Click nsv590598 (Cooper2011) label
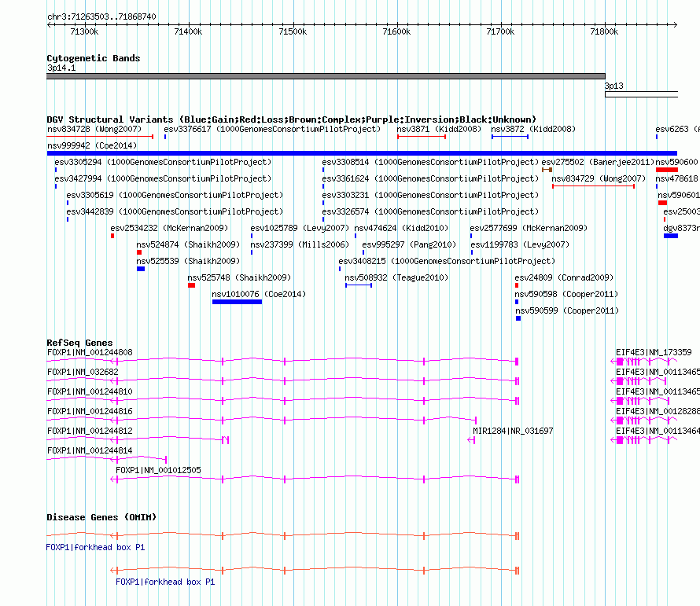 (x=566, y=294)
